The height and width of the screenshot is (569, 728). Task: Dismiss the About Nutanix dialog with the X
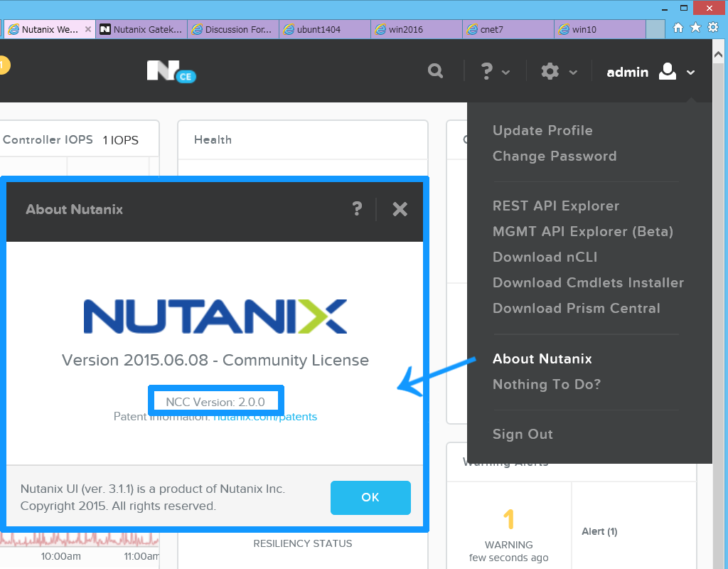click(400, 209)
